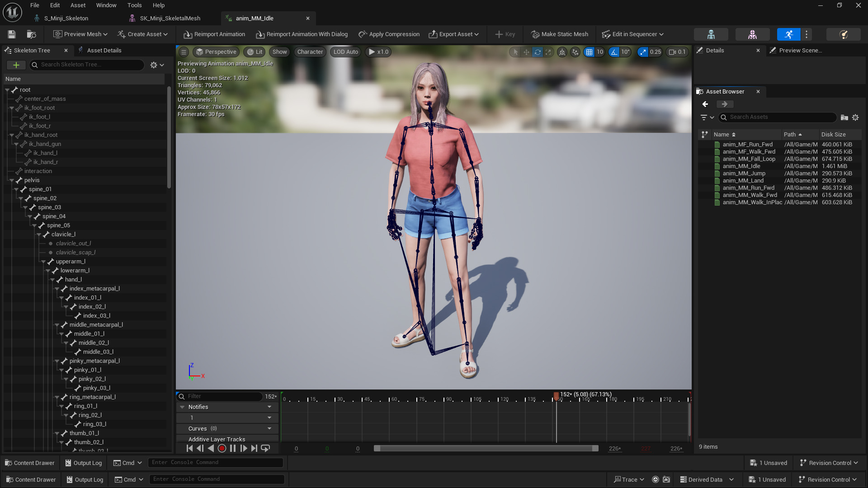The image size is (868, 488).
Task: Open the Skeleton editing mode icon
Action: click(x=711, y=34)
